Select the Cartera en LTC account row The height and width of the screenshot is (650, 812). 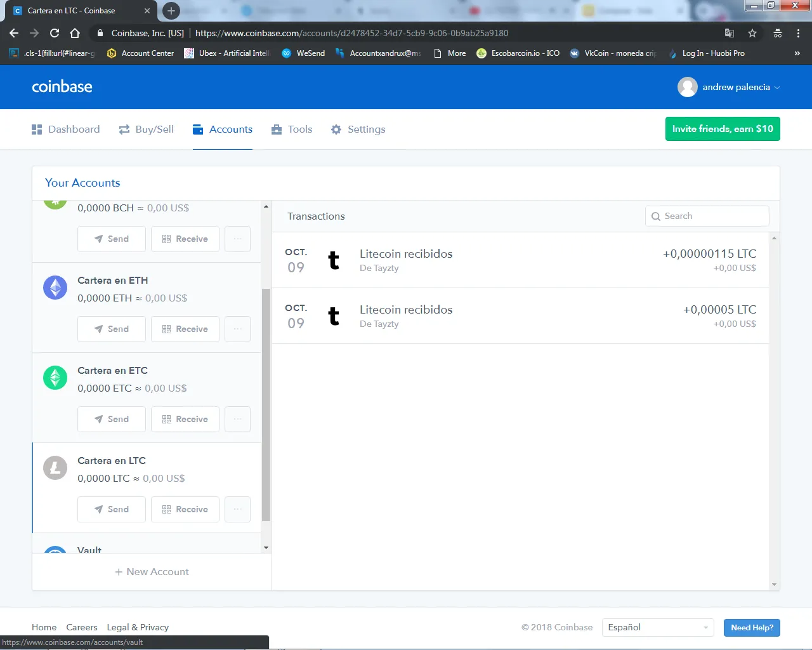(147, 487)
